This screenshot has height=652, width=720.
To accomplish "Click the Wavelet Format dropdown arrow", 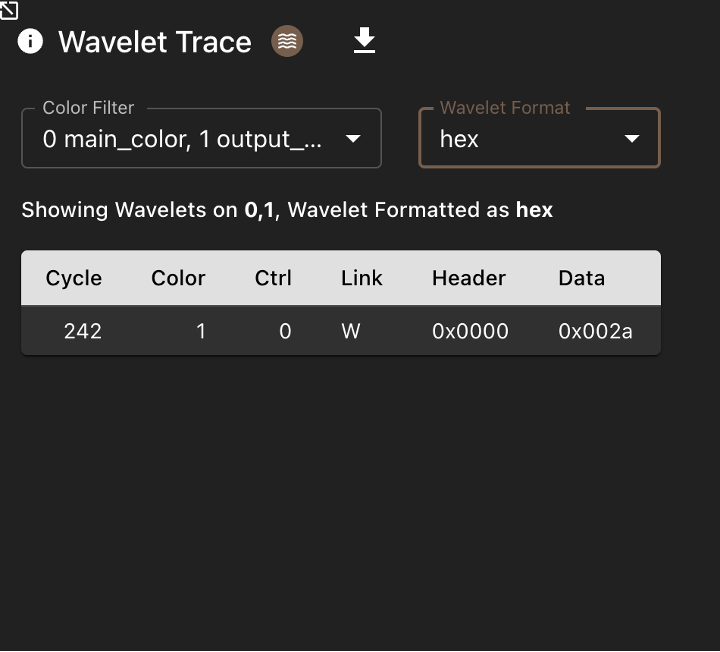I will (632, 138).
